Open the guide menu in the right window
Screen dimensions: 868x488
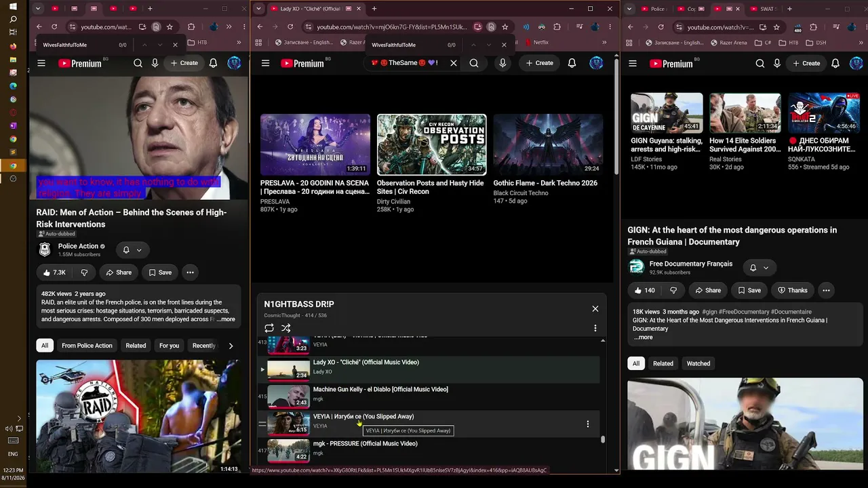click(633, 63)
